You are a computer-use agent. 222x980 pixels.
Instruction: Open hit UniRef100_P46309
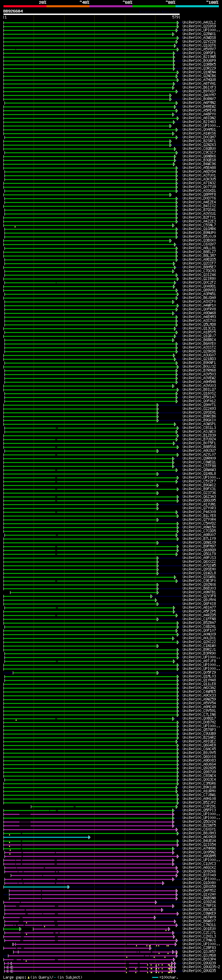pos(199,512)
